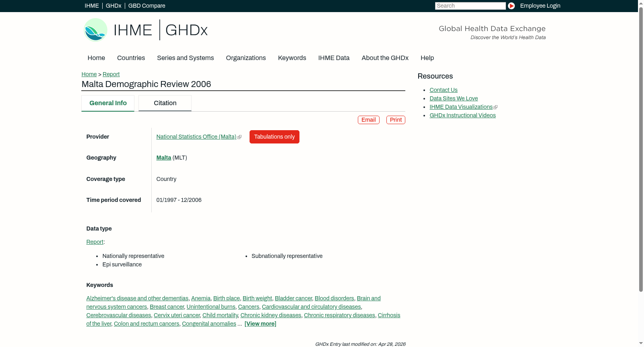The image size is (644, 347).
Task: Open the Home menu item
Action: click(96, 58)
